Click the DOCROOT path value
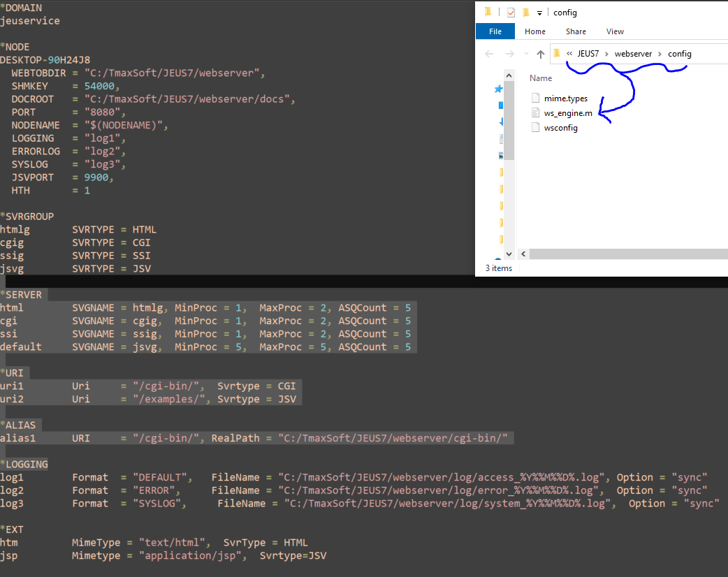Image resolution: width=728 pixels, height=577 pixels. point(187,99)
